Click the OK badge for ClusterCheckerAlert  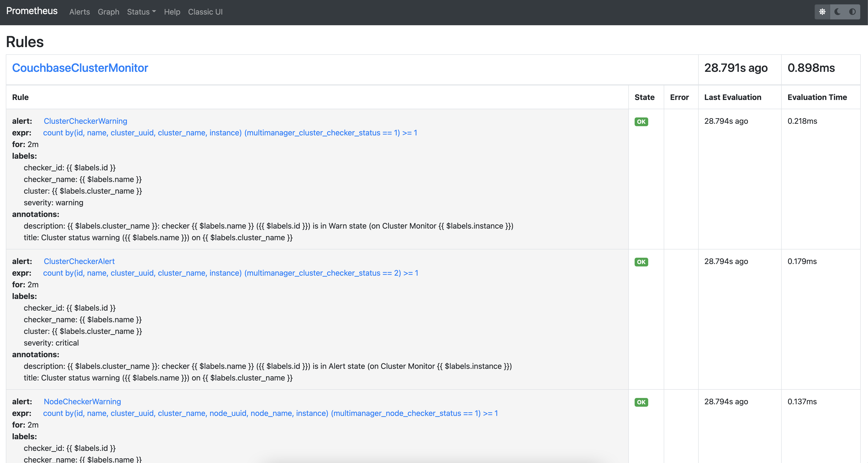641,262
